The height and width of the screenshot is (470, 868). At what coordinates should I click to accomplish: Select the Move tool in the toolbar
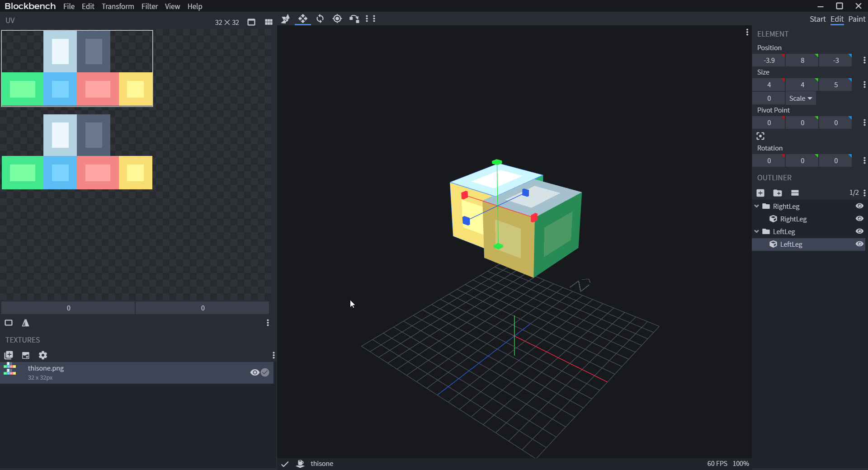[302, 19]
